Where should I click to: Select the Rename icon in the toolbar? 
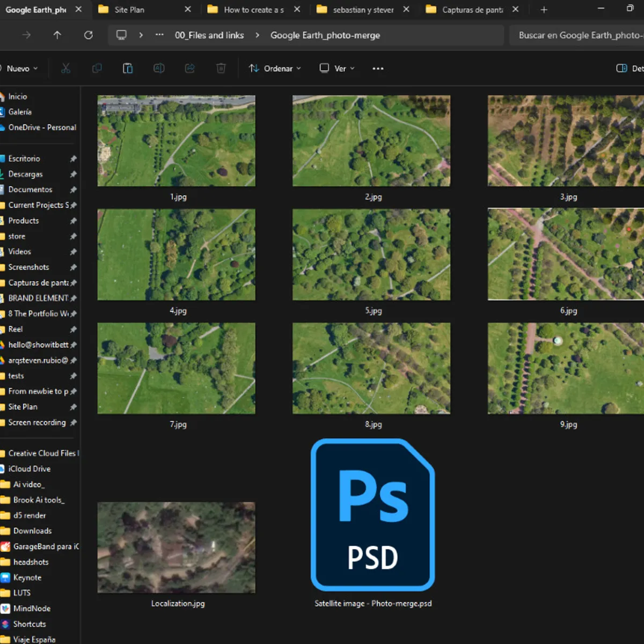click(159, 68)
